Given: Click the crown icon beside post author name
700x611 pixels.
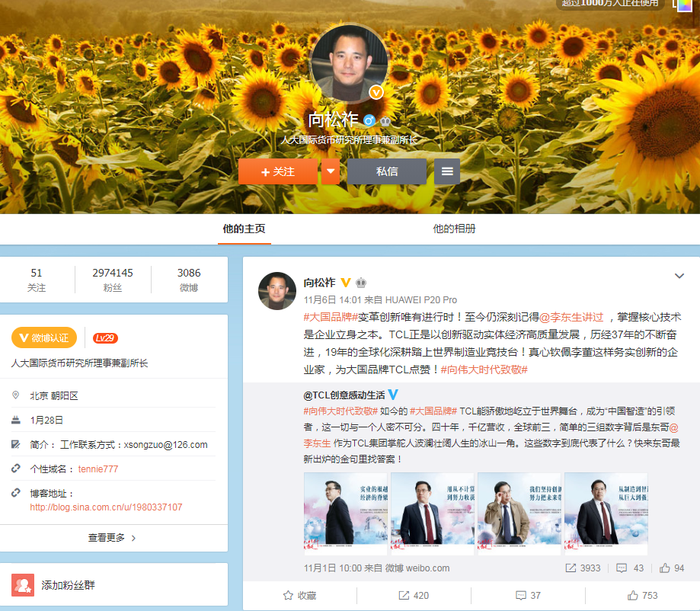Looking at the screenshot, I should click(361, 283).
